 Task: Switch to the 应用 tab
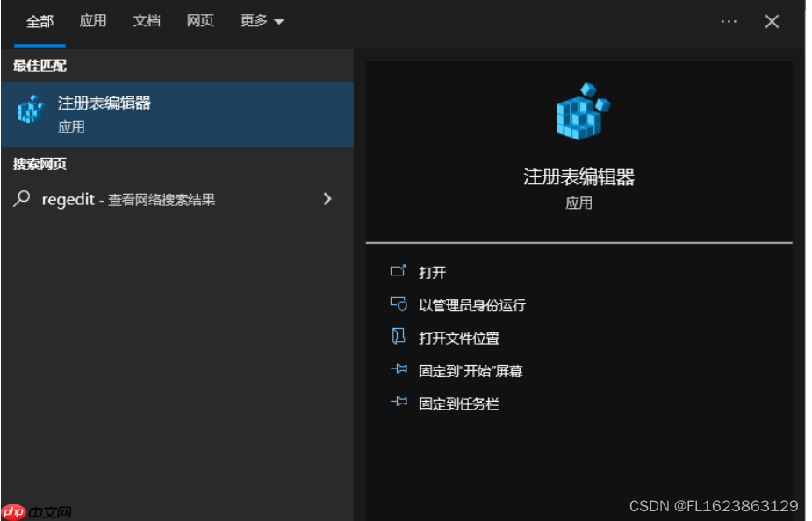coord(93,21)
